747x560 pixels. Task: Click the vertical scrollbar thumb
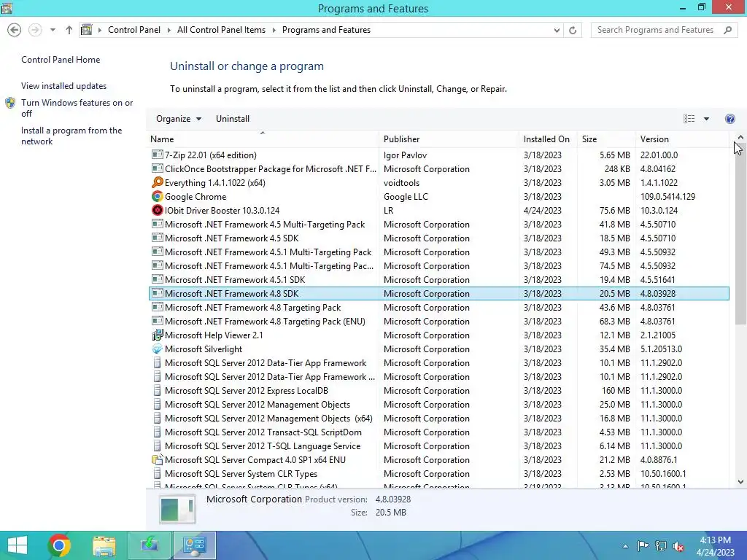coord(740,234)
